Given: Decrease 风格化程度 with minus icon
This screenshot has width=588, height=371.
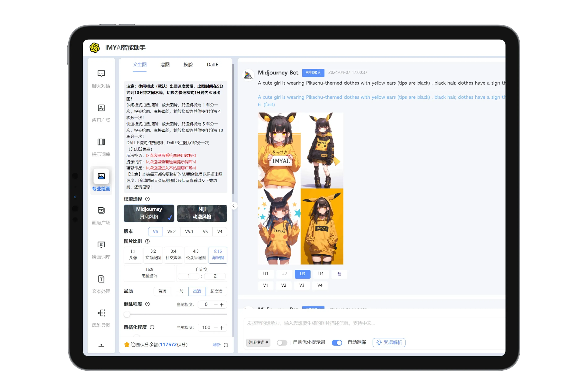Looking at the screenshot, I should tap(216, 328).
